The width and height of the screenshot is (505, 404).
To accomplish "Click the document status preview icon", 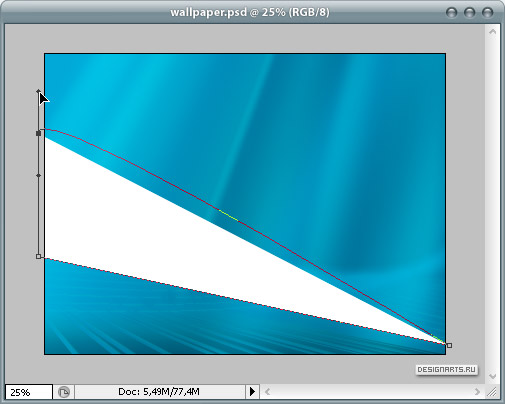I will click(64, 392).
